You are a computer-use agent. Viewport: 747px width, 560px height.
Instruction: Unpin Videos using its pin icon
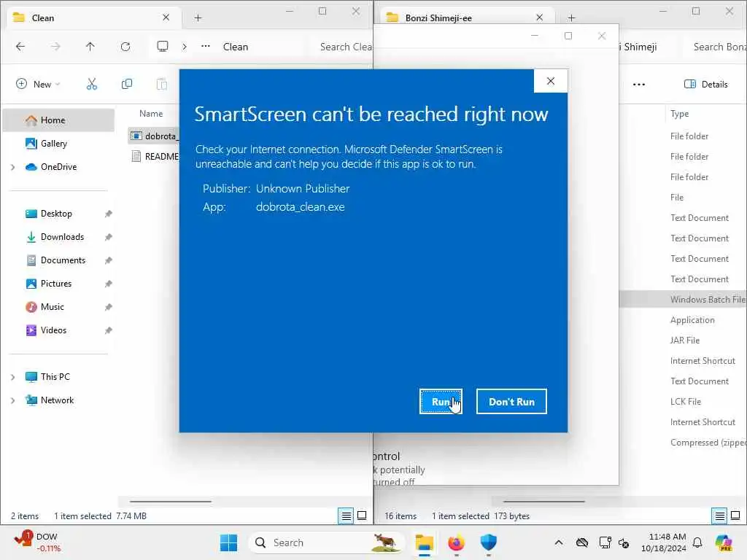point(108,330)
